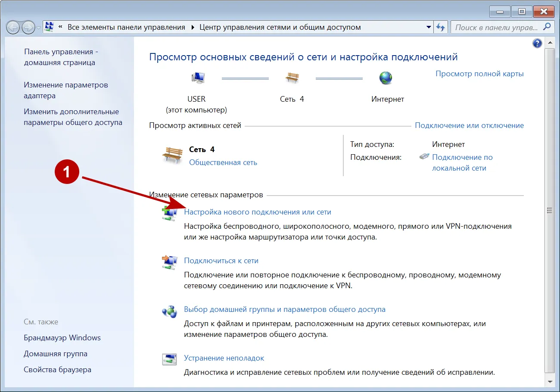Open the address bar dropdown arrow
The width and height of the screenshot is (560, 392).
[429, 27]
